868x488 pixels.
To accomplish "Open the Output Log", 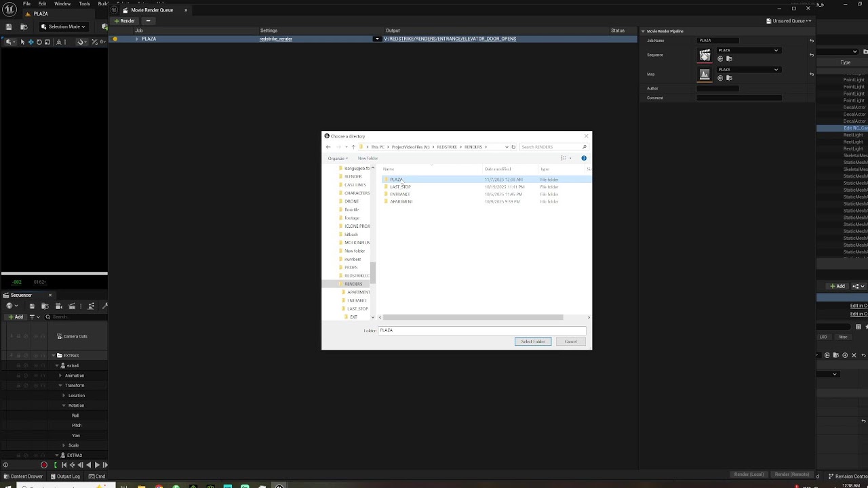I will [x=64, y=476].
